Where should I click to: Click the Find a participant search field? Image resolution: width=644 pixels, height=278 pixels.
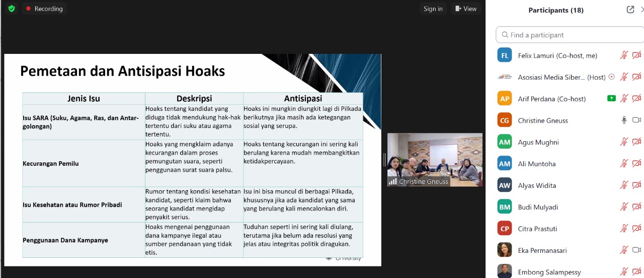click(x=570, y=35)
